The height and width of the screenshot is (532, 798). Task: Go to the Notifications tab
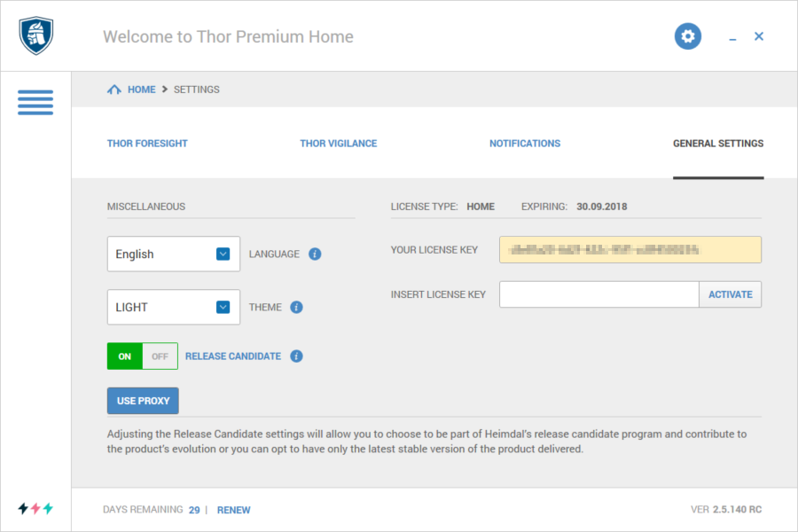(525, 143)
